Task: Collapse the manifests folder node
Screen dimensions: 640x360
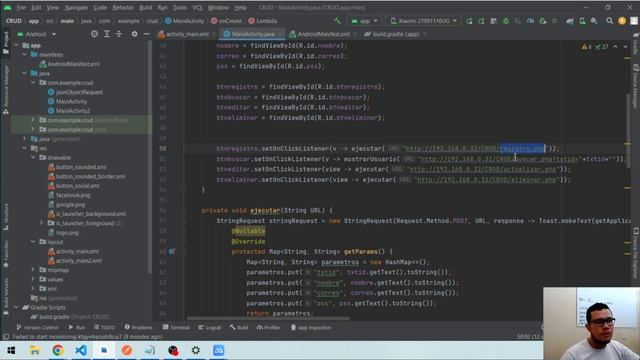Action: 25,54
